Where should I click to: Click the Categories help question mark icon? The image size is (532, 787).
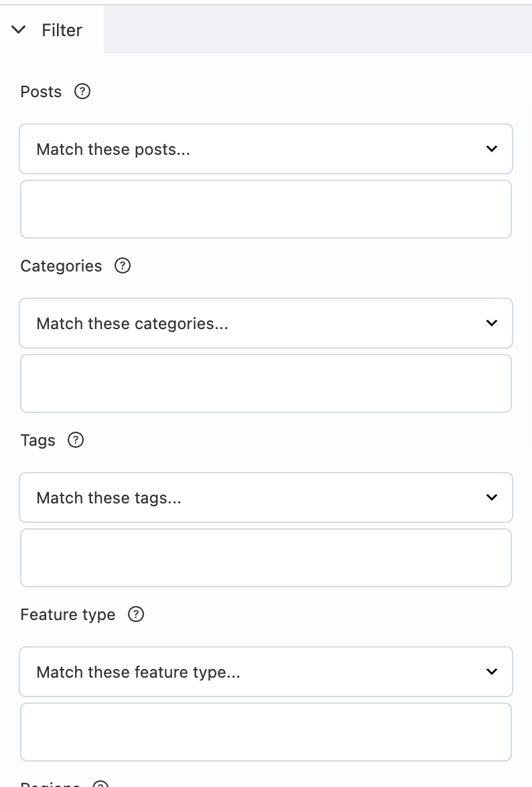click(x=123, y=266)
